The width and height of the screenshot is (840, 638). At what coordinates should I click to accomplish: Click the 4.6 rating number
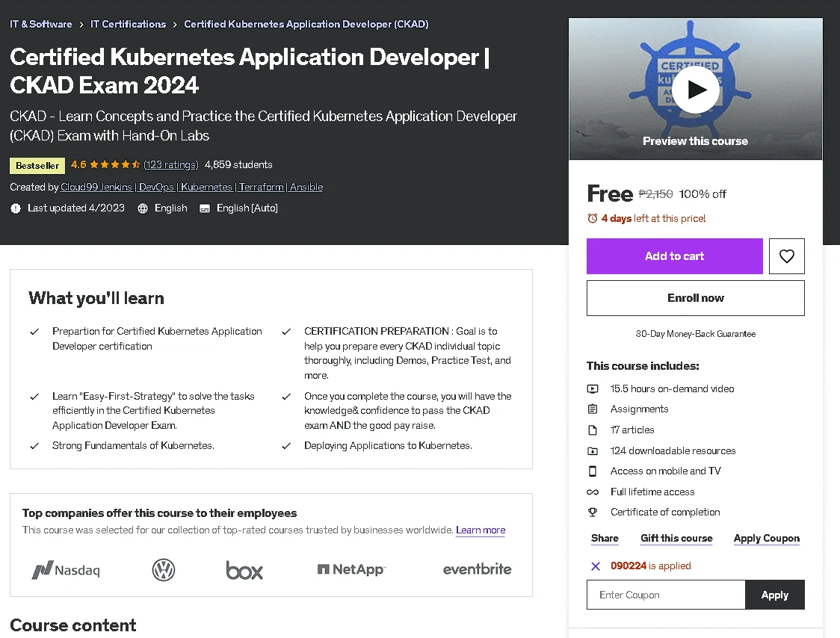pyautogui.click(x=78, y=164)
